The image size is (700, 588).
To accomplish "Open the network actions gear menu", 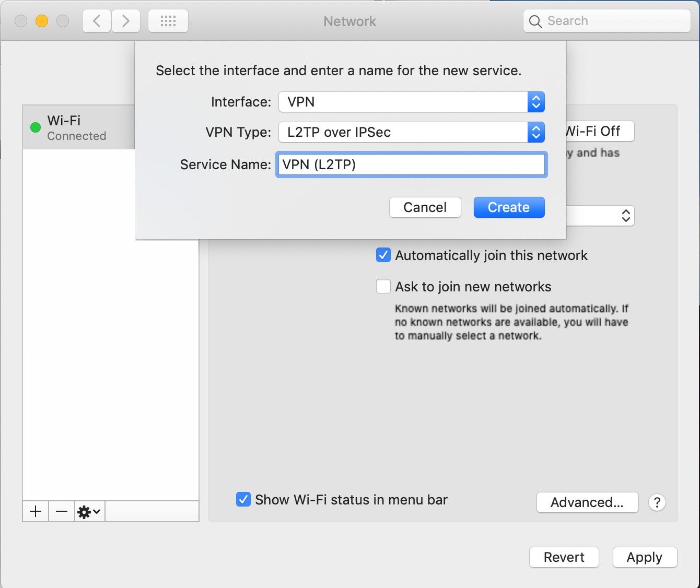I will click(x=88, y=511).
